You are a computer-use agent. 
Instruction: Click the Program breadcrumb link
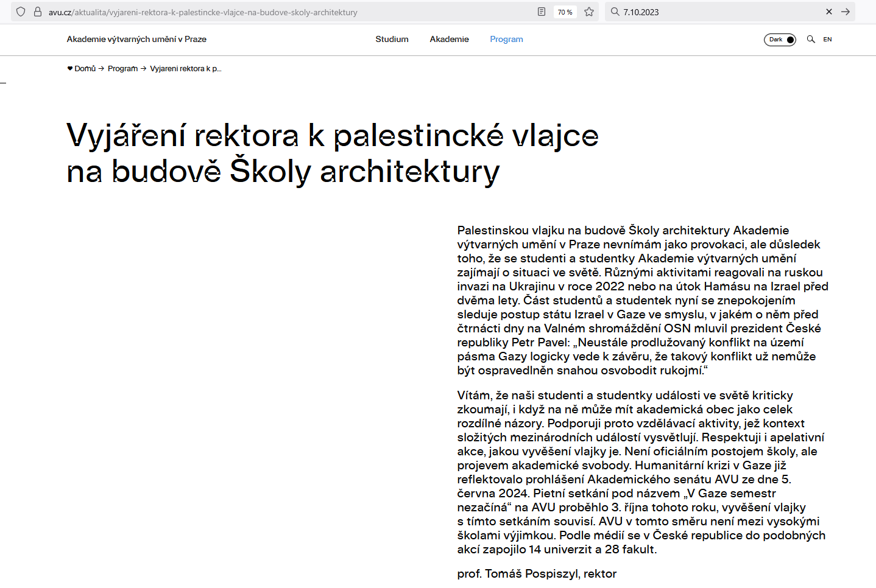pos(122,69)
